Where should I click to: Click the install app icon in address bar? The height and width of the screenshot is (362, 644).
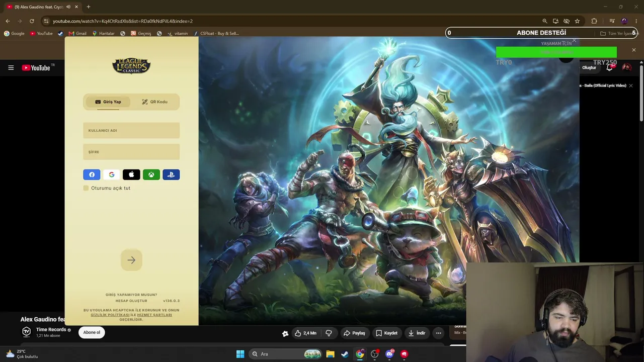(555, 21)
